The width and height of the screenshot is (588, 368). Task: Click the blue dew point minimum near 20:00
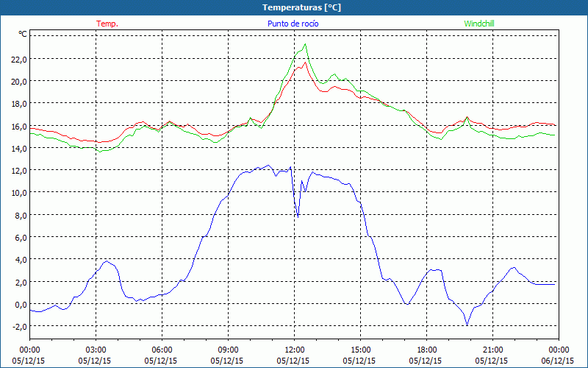[467, 325]
